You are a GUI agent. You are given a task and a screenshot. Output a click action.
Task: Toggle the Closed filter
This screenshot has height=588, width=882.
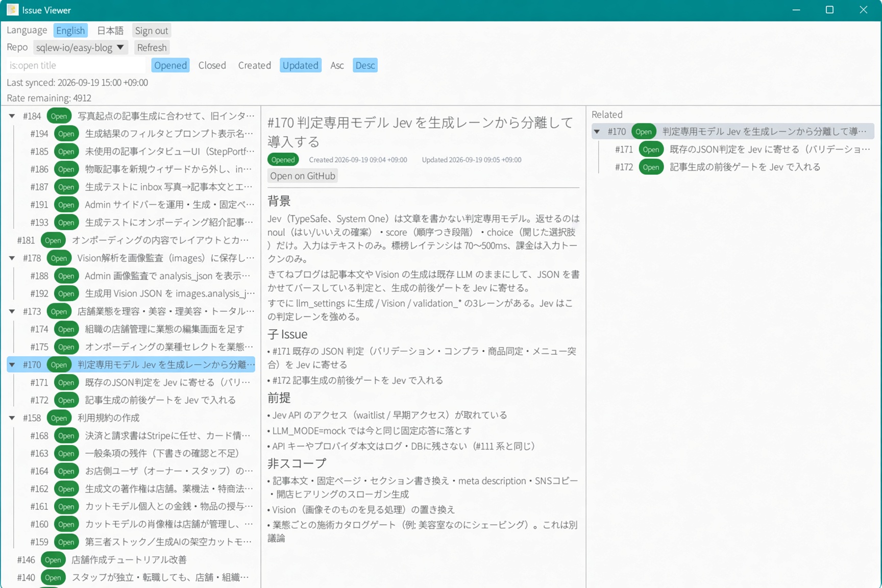212,65
